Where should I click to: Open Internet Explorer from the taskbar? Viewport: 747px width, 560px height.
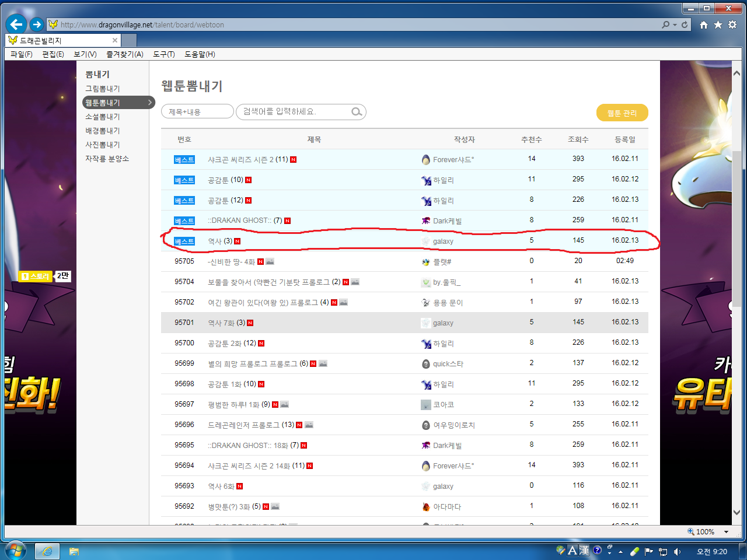click(47, 551)
